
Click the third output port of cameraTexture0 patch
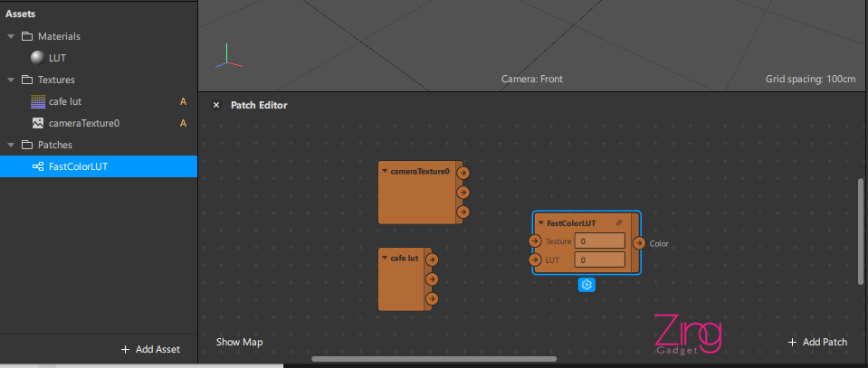point(463,212)
